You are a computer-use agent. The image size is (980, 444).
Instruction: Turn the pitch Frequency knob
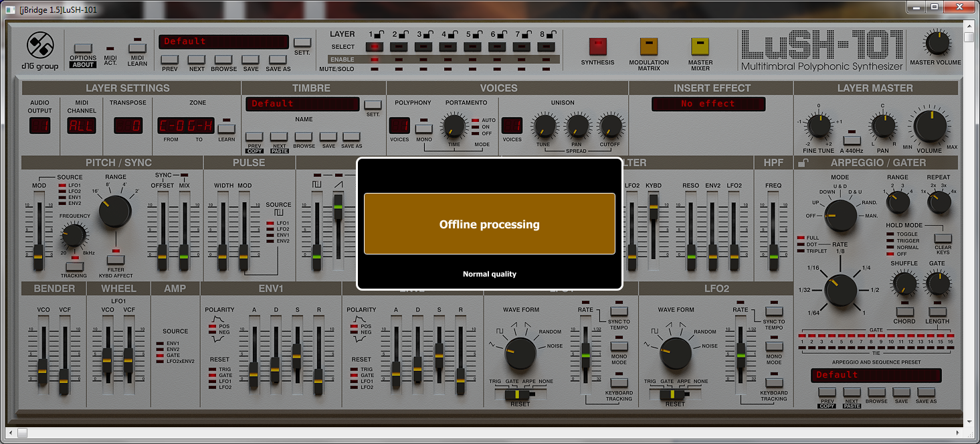coord(73,236)
